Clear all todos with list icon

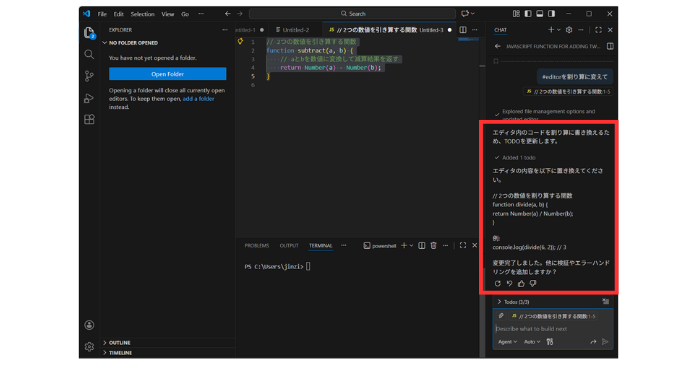pyautogui.click(x=605, y=302)
